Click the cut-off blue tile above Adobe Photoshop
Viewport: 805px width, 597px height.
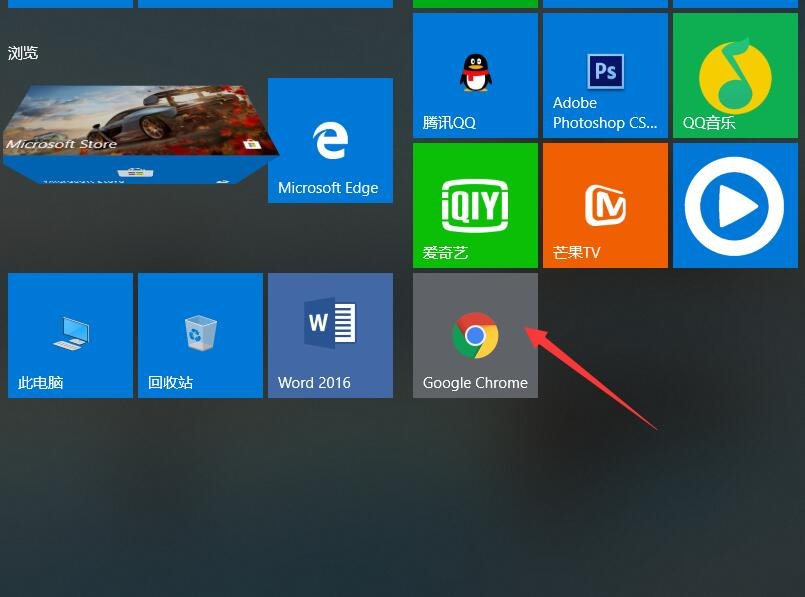pyautogui.click(x=605, y=3)
